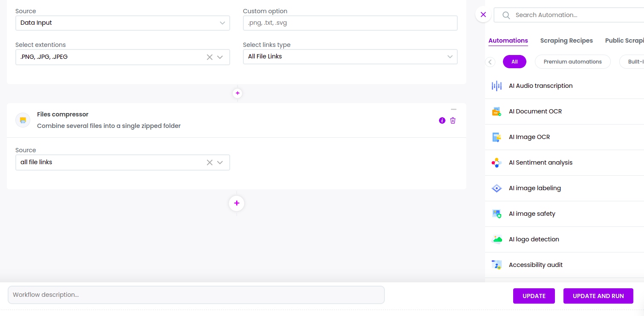Screen dimensions: 644x316
Task: Expand the All File Links links type dropdown
Action: coord(350,56)
